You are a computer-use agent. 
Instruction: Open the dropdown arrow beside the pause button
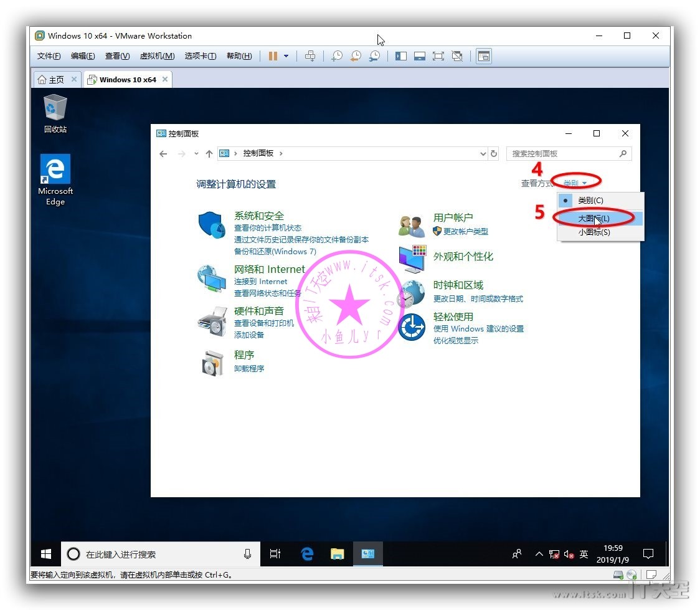point(286,56)
